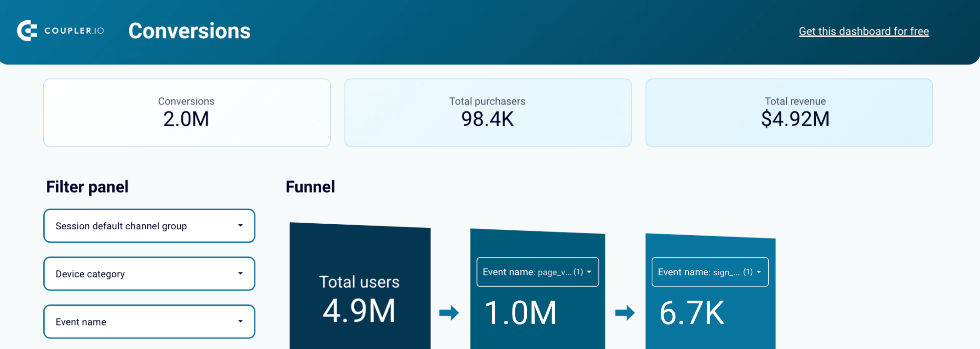Open the Event name filter in Filter panel
The height and width of the screenshot is (349, 980).
pyautogui.click(x=149, y=321)
